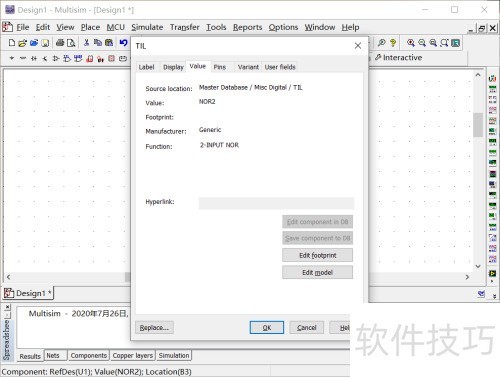This screenshot has height=377, width=500.
Task: Open the Edit menu
Action: click(x=43, y=27)
